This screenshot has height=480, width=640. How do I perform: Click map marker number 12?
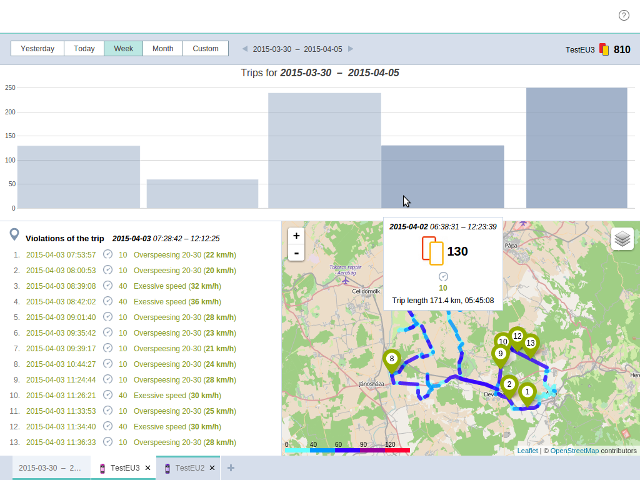518,338
